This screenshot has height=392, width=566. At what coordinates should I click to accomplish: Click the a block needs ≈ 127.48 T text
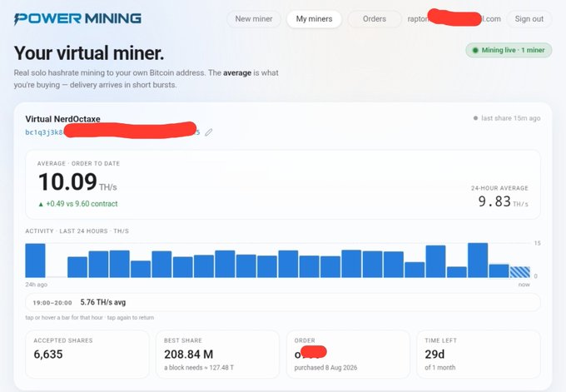(199, 368)
